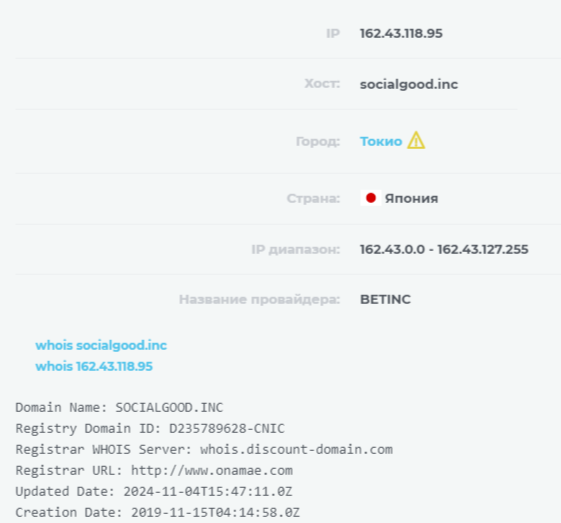Click the Город: label
The image size is (561, 523).
click(318, 142)
